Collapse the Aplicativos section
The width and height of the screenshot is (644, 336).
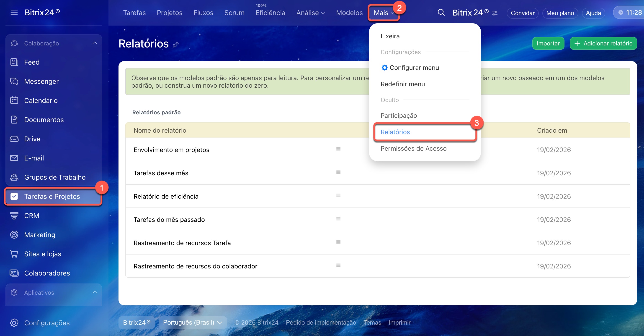(x=95, y=292)
